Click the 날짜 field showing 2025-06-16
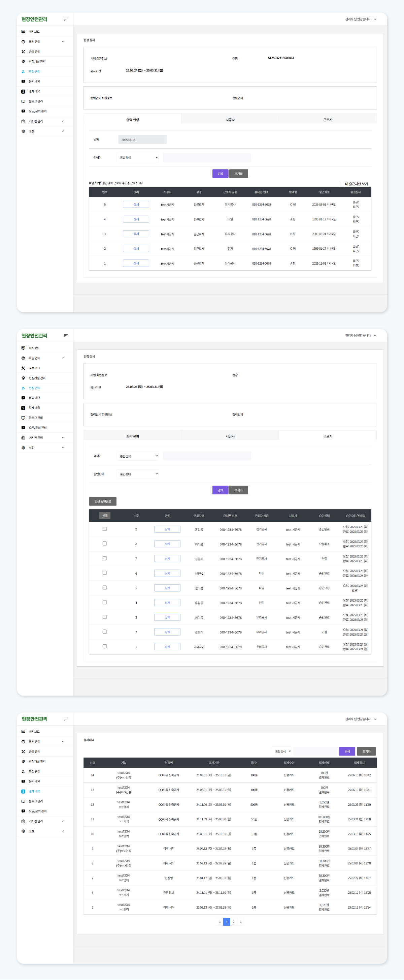This screenshot has width=404, height=980. 142,140
